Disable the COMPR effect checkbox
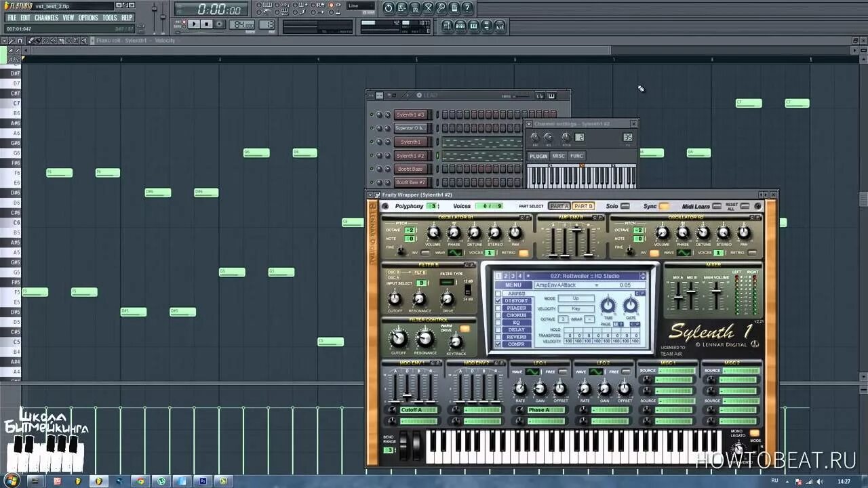 (498, 344)
